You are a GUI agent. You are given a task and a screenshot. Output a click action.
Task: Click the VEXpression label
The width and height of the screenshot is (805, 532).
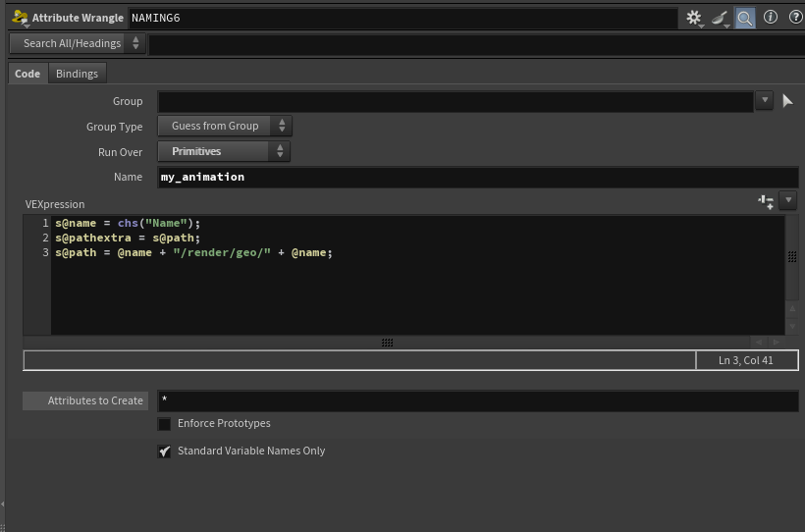(55, 204)
